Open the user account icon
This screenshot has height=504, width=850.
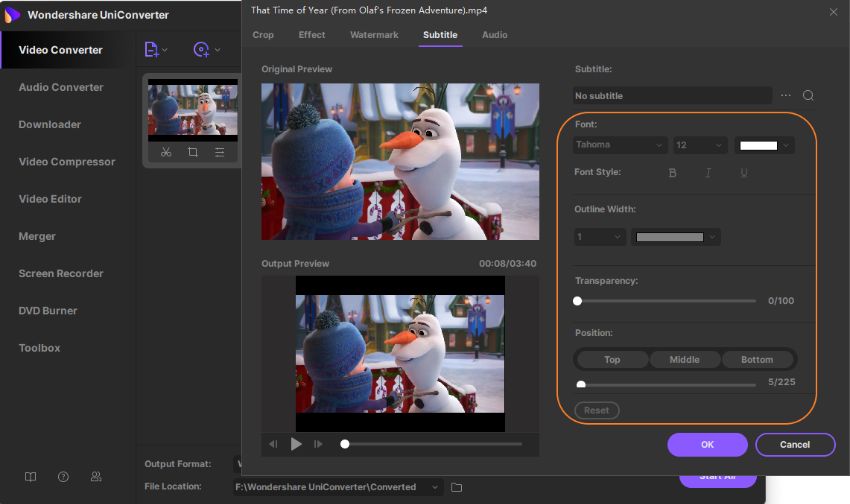pyautogui.click(x=96, y=476)
